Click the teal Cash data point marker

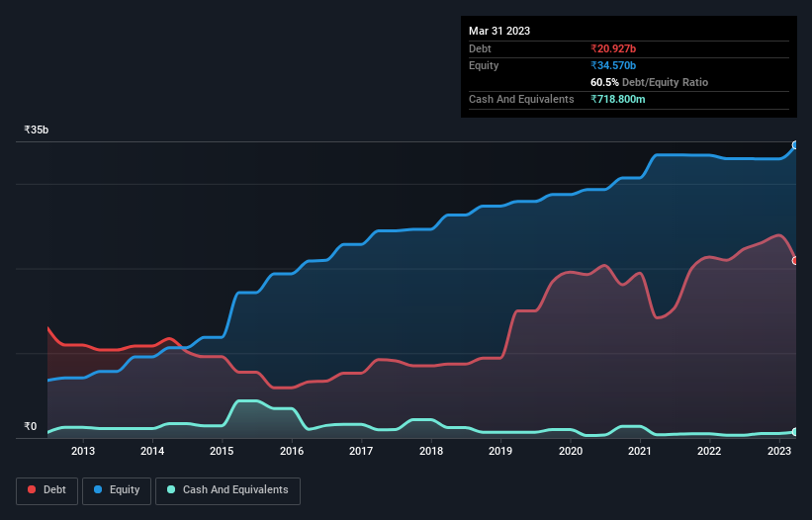[796, 432]
